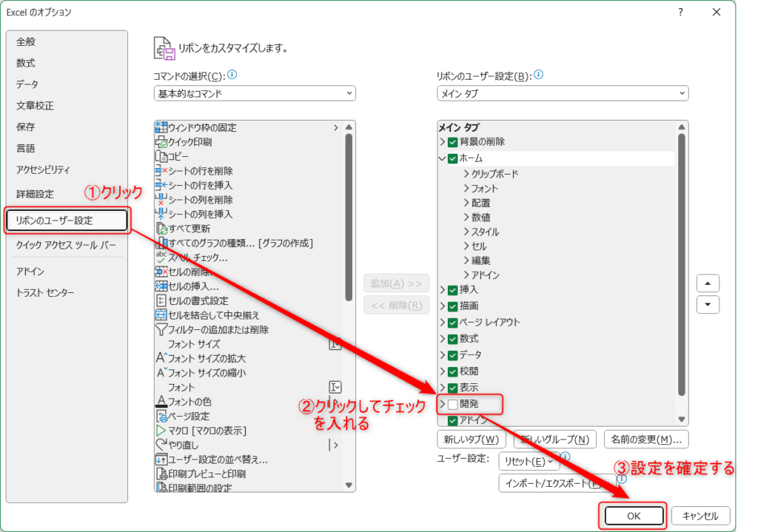Viewport: 758px width, 532px height.
Task: Open the コマンドの選択 dropdown
Action: [255, 93]
